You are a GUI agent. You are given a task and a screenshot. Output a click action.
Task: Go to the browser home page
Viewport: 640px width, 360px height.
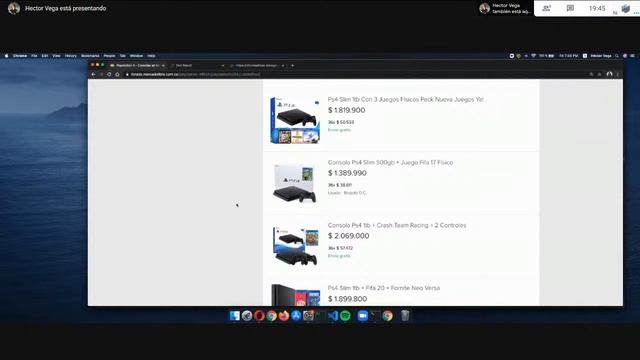point(117,74)
